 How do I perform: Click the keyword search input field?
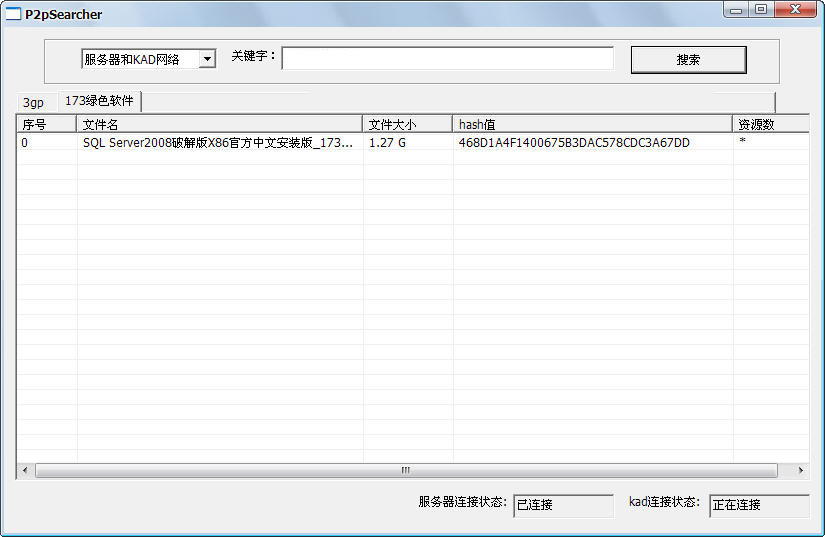pyautogui.click(x=447, y=59)
